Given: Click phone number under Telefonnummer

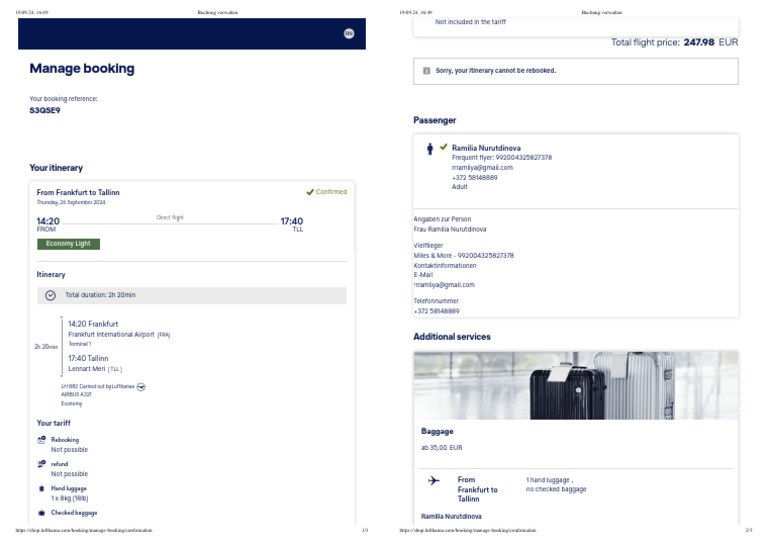Looking at the screenshot, I should tap(436, 311).
